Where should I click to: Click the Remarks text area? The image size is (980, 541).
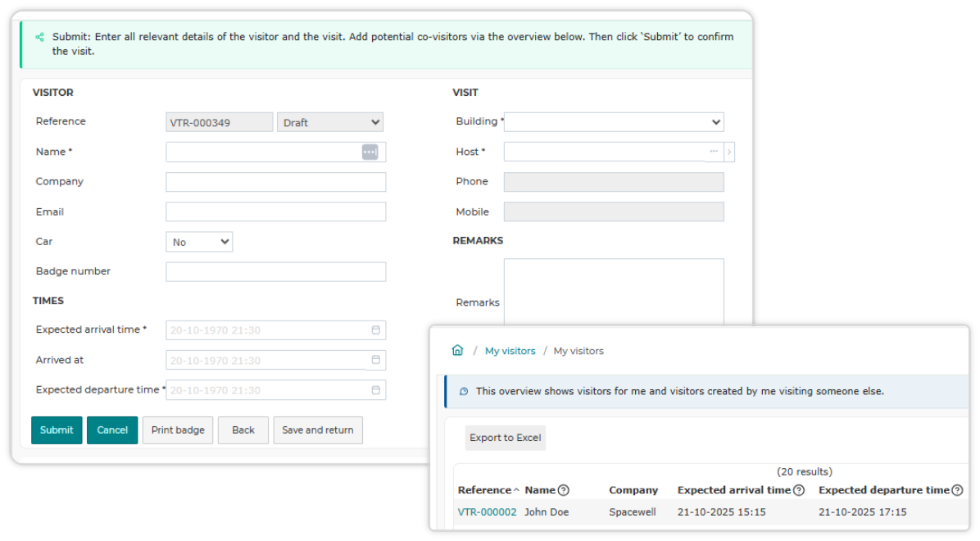tap(614, 293)
